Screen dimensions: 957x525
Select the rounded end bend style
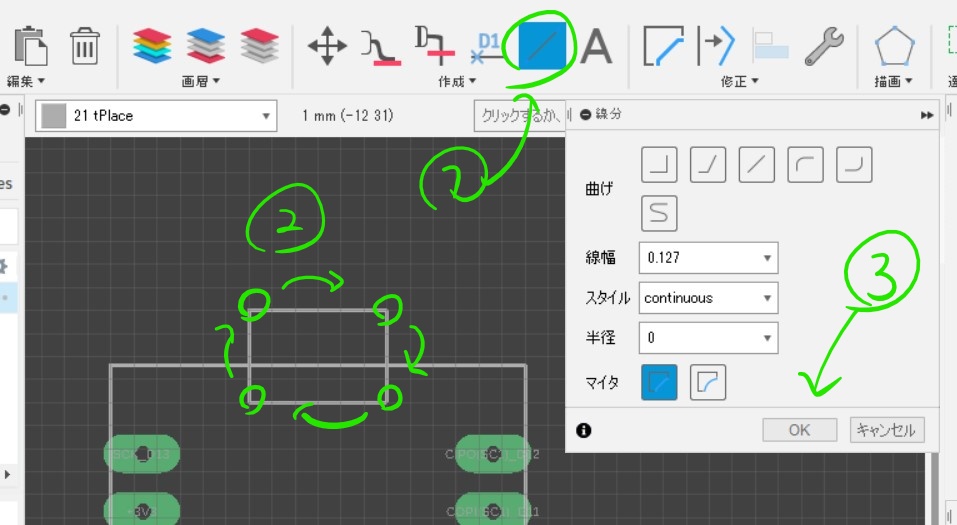(854, 165)
